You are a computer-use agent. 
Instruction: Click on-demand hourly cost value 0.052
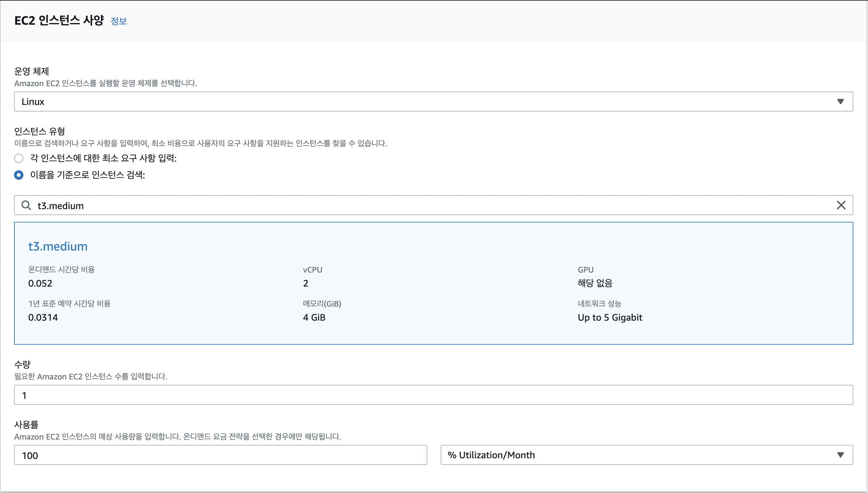40,283
